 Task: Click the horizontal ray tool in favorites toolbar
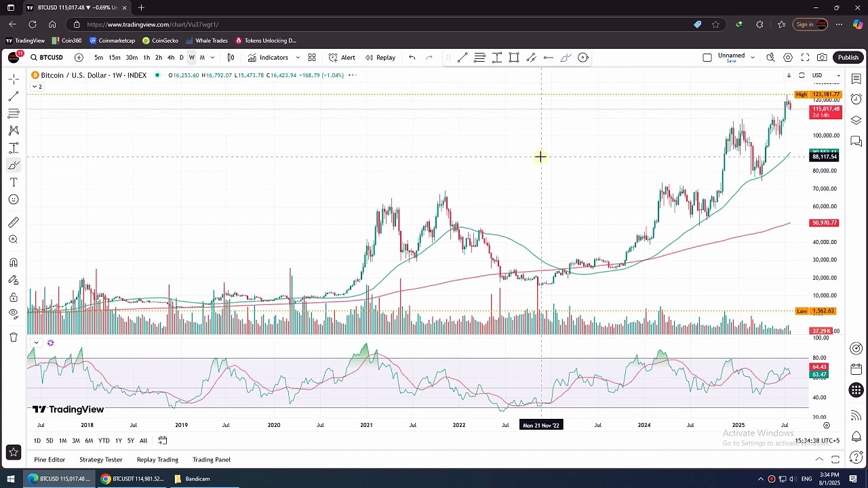(548, 58)
